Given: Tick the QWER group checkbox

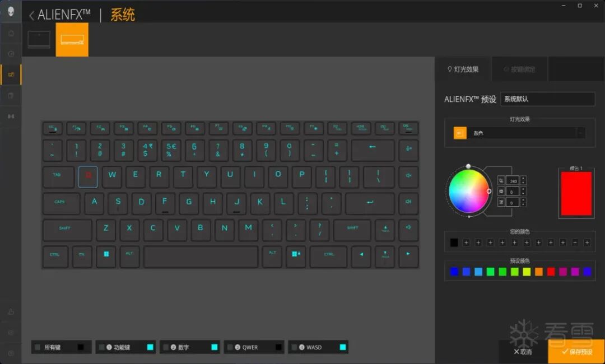Looking at the screenshot, I should [230, 347].
